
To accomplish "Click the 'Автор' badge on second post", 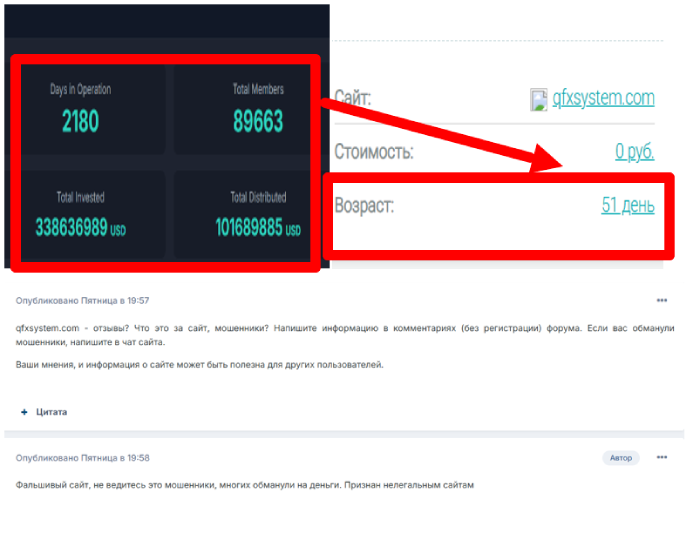I will click(x=619, y=458).
